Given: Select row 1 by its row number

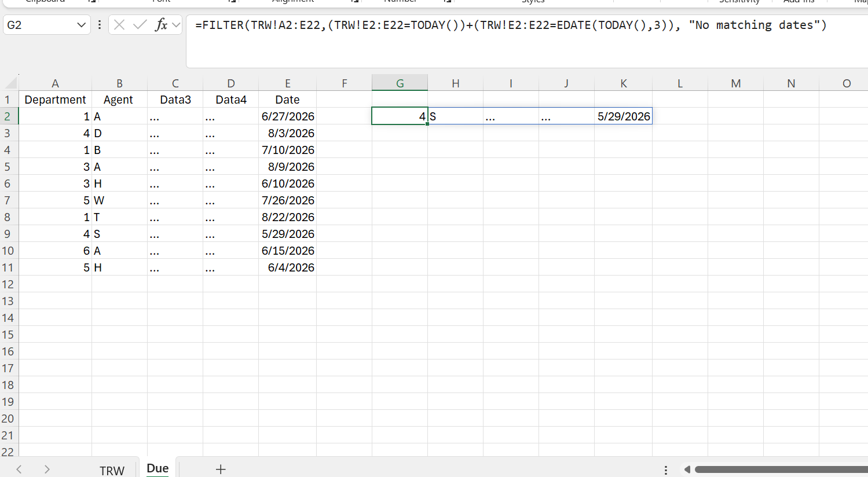Looking at the screenshot, I should pos(9,100).
